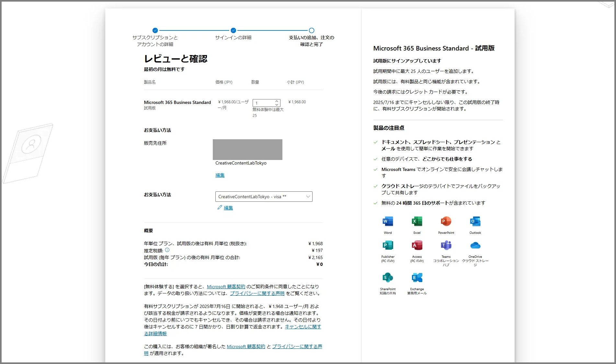Viewport: 616px width, 364px height.
Task: Open the CreativeContentLabTokyo visa payment dropdown
Action: pyautogui.click(x=264, y=197)
